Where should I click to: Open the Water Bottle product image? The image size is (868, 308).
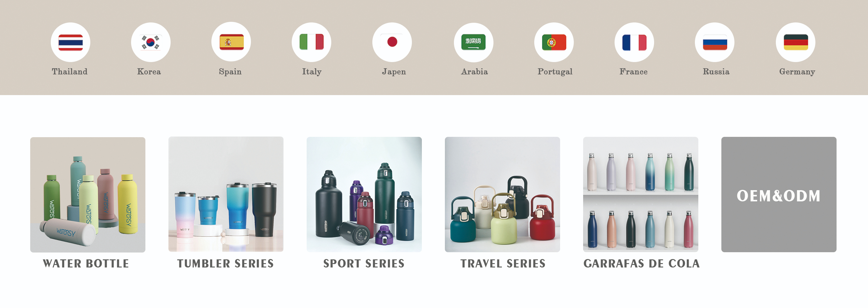87,195
